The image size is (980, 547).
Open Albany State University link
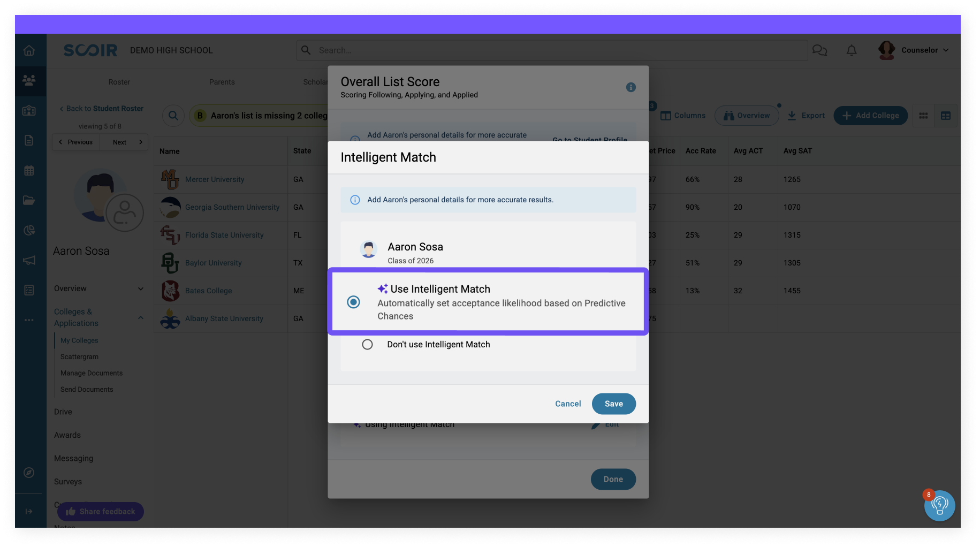point(224,318)
